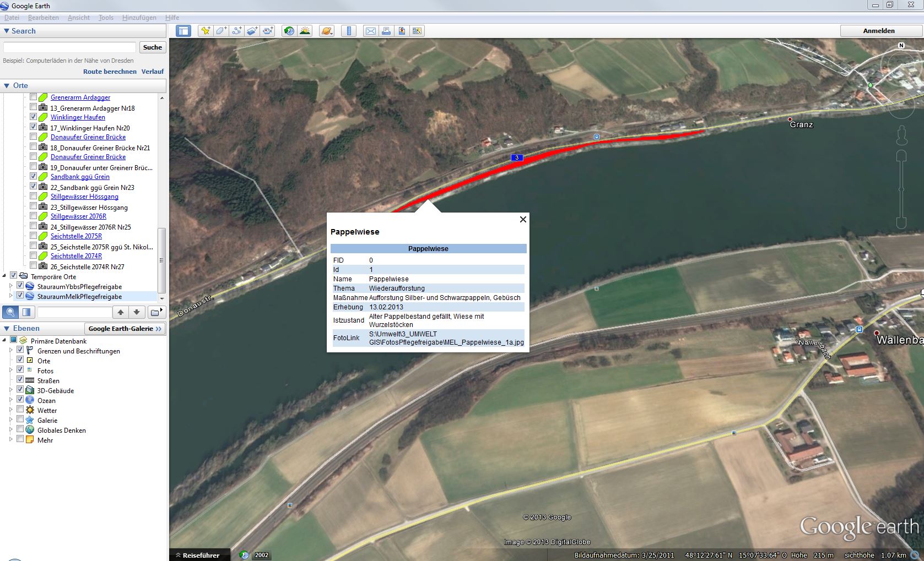Screen dimensions: 924x561
Task: Uncheck 17_Winklinger Haufen Nr20 checkbox
Action: click(33, 127)
